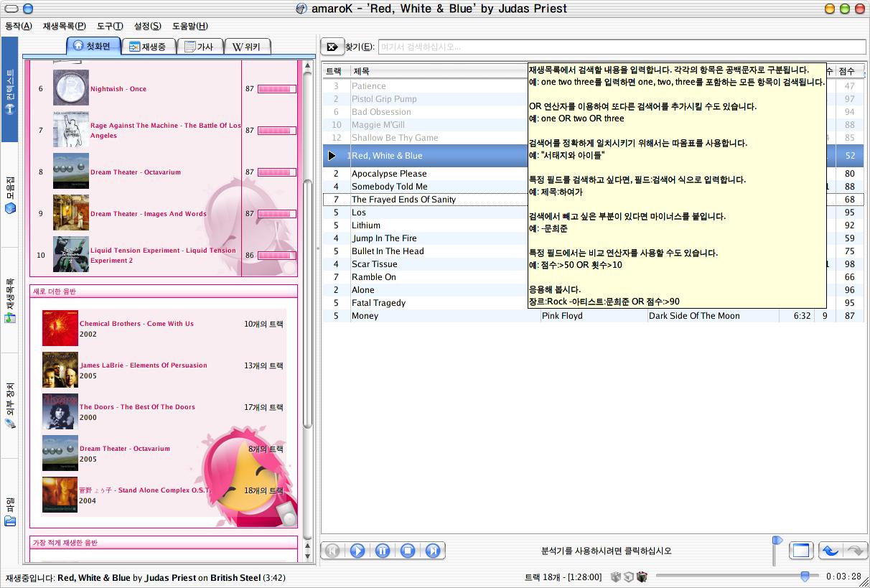Open the Nightwish - Once album link

[118, 89]
